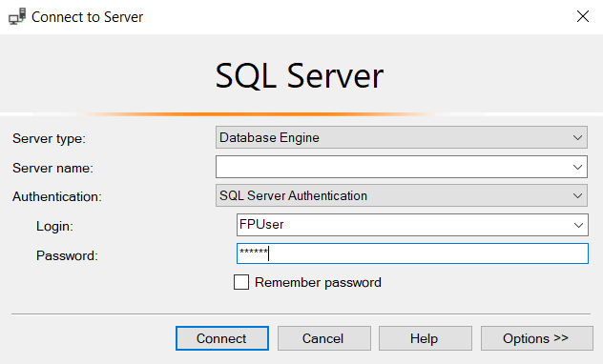The height and width of the screenshot is (364, 603).
Task: Click the Password label
Action: [x=67, y=255]
